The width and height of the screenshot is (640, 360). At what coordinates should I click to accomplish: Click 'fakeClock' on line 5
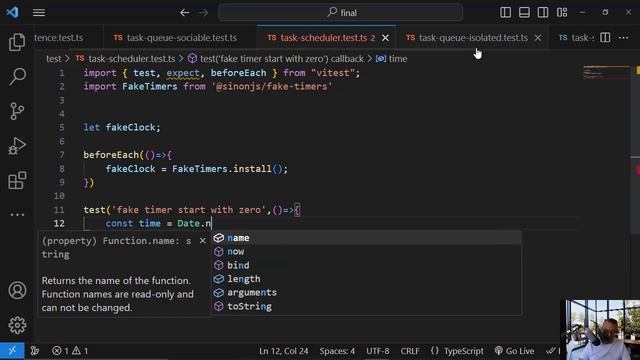click(130, 127)
